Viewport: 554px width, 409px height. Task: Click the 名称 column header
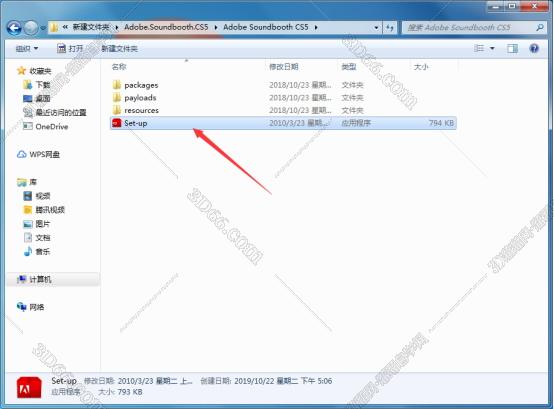[x=119, y=67]
